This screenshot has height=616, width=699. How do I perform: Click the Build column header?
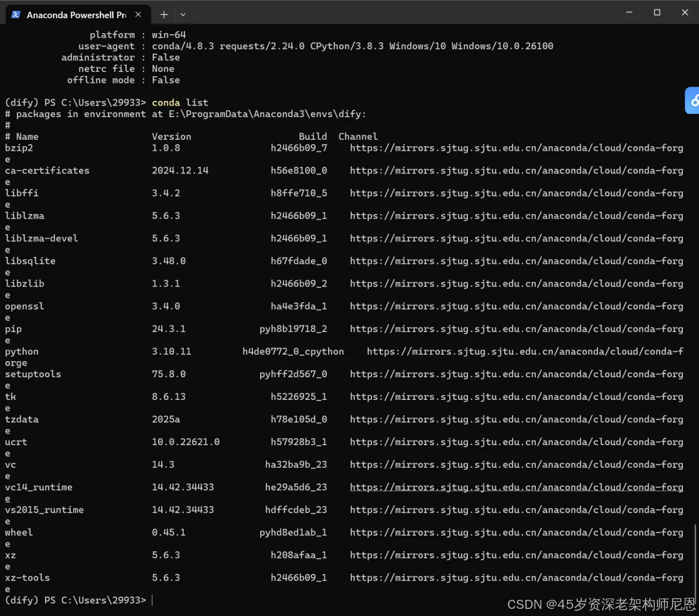click(x=313, y=137)
